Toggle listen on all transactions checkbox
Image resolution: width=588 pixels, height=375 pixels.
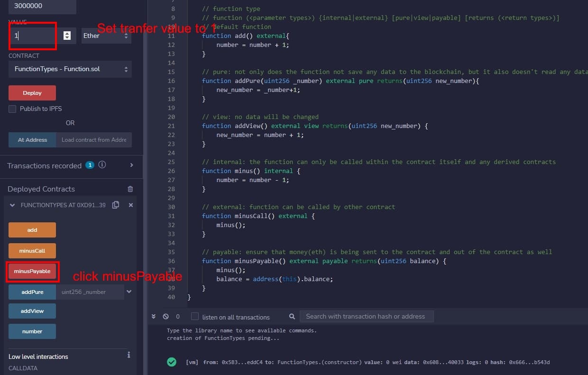(195, 317)
